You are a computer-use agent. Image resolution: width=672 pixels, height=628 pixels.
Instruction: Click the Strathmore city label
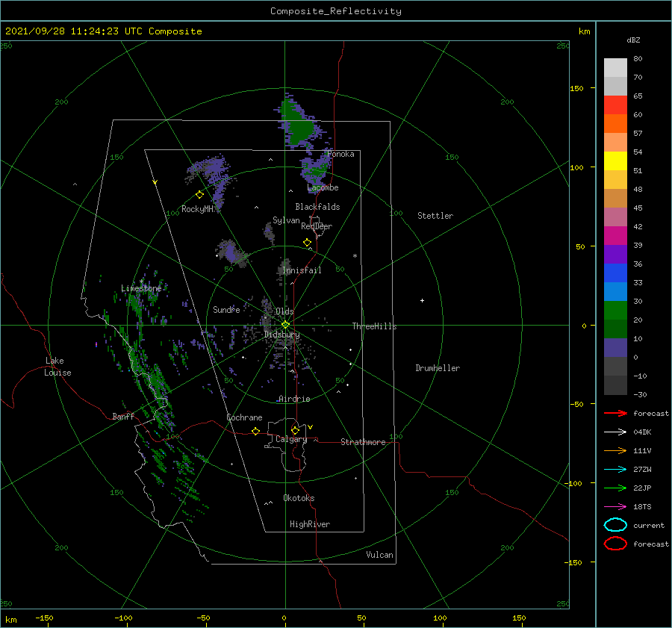click(363, 442)
